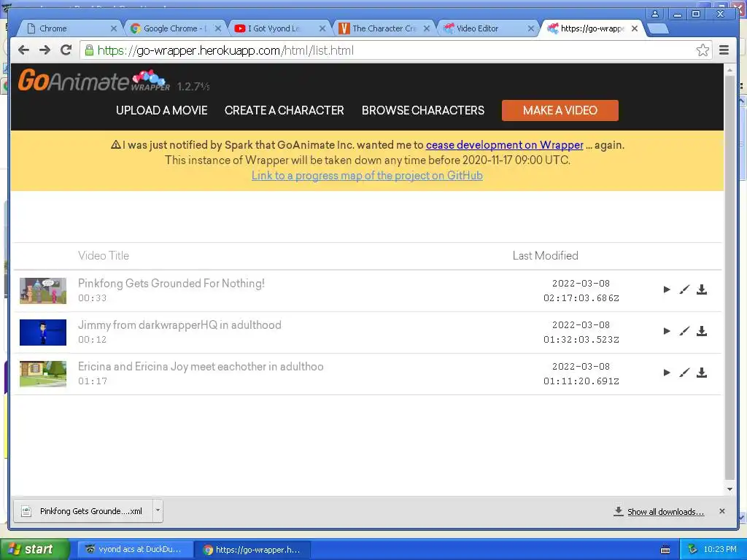Click browser back arrow

pyautogui.click(x=23, y=50)
